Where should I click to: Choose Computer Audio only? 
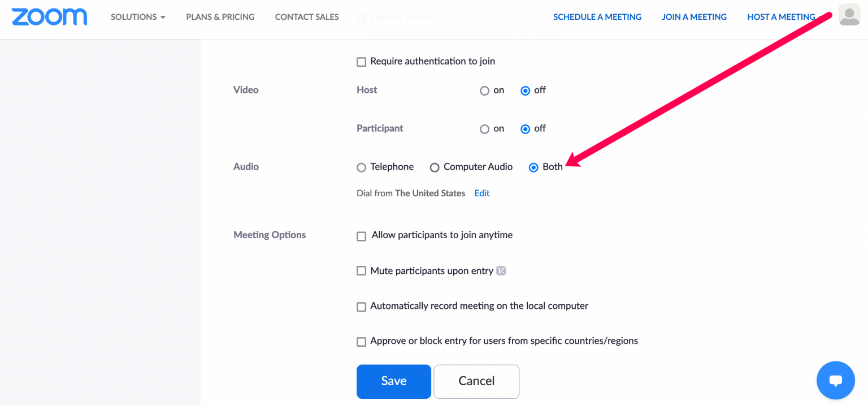435,167
